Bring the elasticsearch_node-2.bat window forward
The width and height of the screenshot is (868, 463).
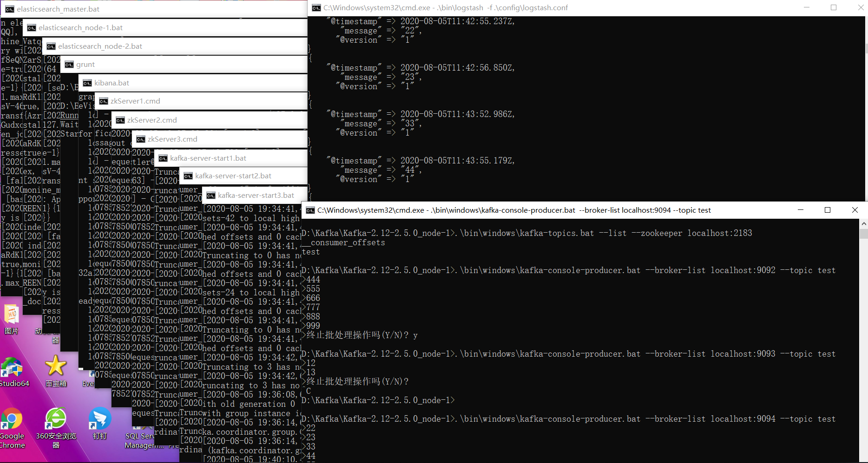[x=100, y=46]
